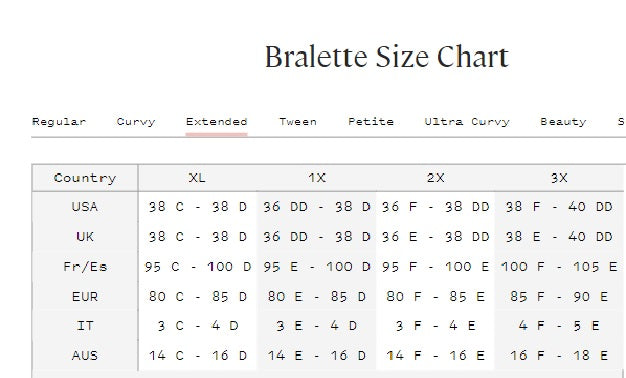Switch to the Curvy tab
Screen dimensions: 626x378
click(136, 122)
